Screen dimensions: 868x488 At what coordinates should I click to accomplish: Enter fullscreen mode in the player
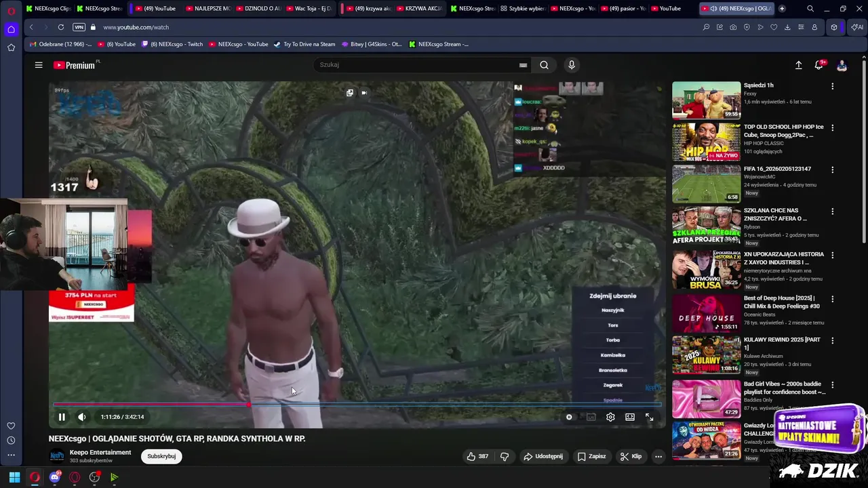click(x=649, y=417)
